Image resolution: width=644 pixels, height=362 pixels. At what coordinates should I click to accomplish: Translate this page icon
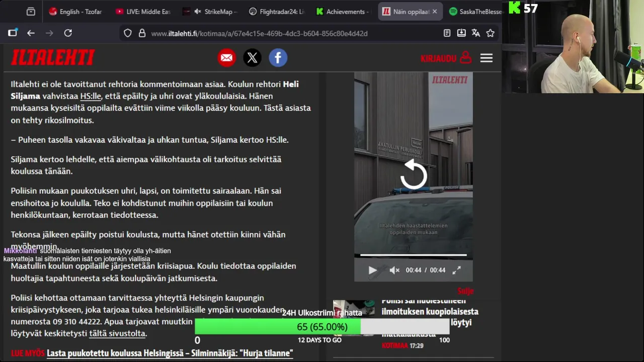[x=476, y=33]
